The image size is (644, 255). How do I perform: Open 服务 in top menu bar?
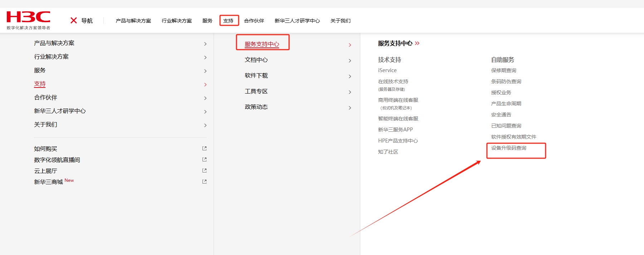[x=208, y=21]
